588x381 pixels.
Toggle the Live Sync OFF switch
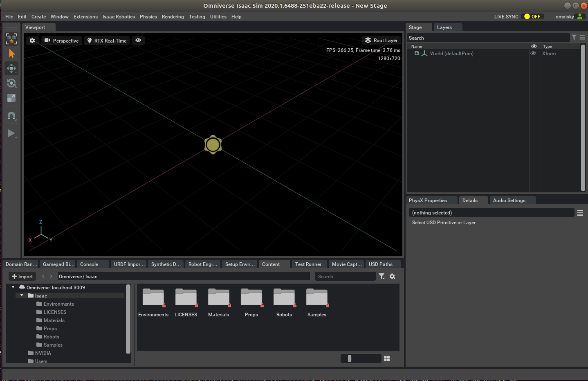(x=532, y=17)
